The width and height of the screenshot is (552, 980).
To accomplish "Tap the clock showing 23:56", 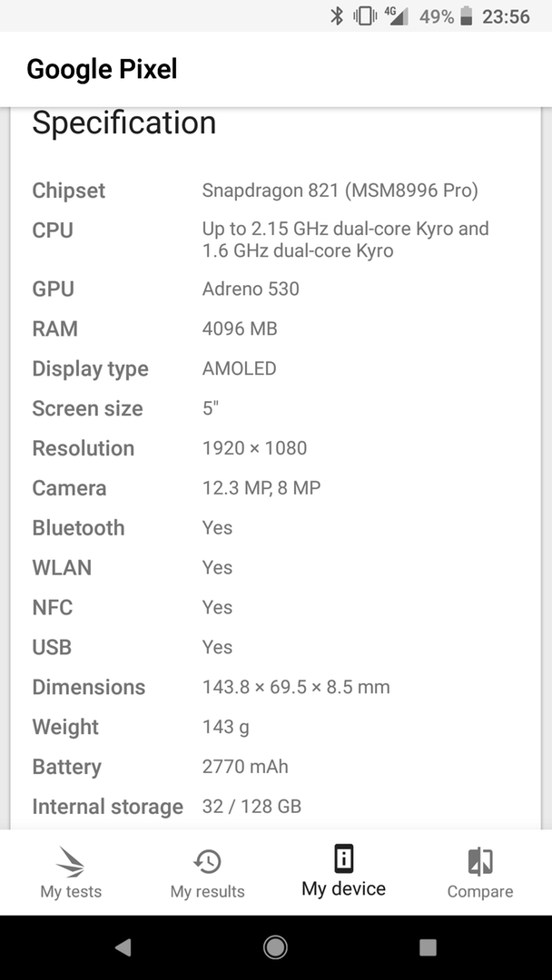I will [x=506, y=16].
